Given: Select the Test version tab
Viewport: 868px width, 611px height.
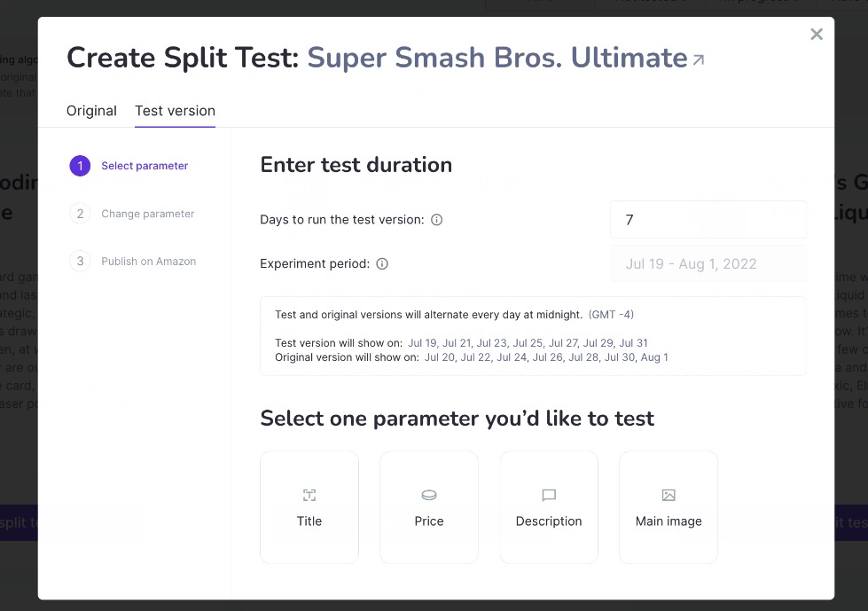Looking at the screenshot, I should (175, 111).
